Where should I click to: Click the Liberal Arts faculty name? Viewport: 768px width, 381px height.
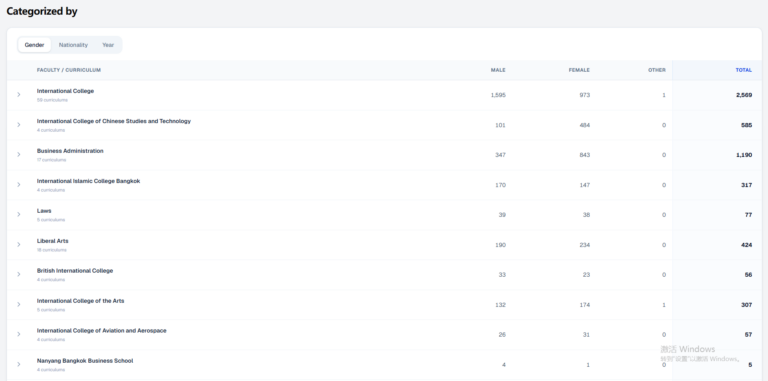tap(52, 241)
